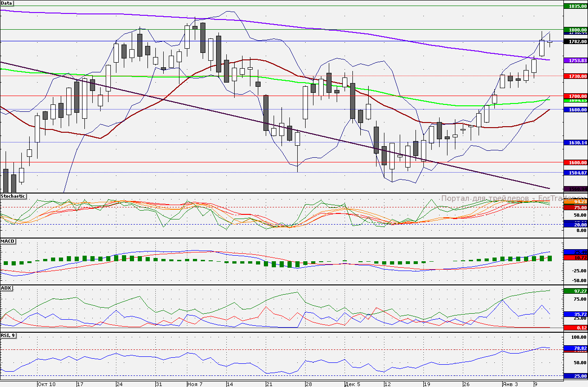Click the 24 date on time axis

119,384
